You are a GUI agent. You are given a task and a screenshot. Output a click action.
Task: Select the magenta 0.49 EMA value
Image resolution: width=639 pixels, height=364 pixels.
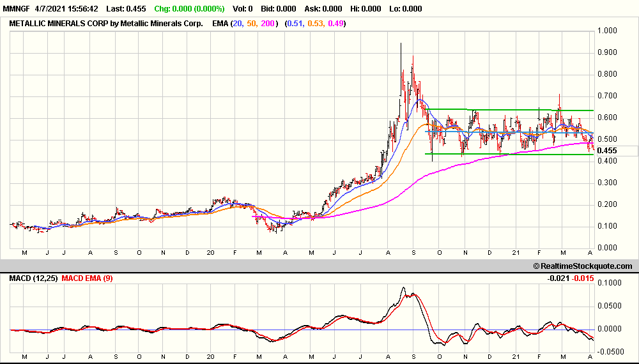[335, 24]
